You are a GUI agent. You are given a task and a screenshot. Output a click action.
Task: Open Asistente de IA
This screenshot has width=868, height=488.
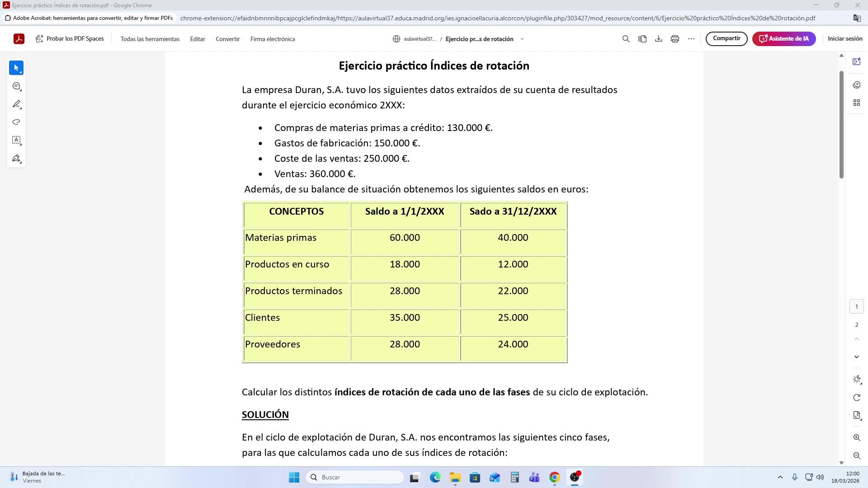pos(783,38)
